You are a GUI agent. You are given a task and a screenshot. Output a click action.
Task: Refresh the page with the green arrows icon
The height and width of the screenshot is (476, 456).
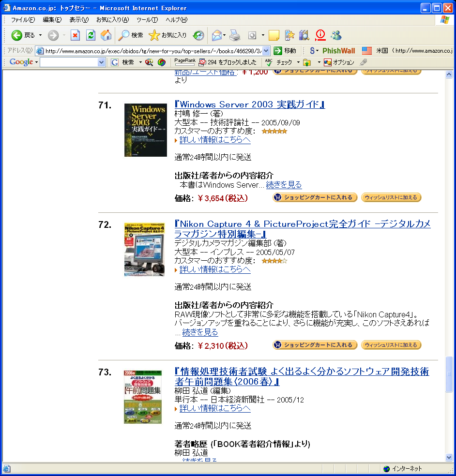click(x=91, y=35)
